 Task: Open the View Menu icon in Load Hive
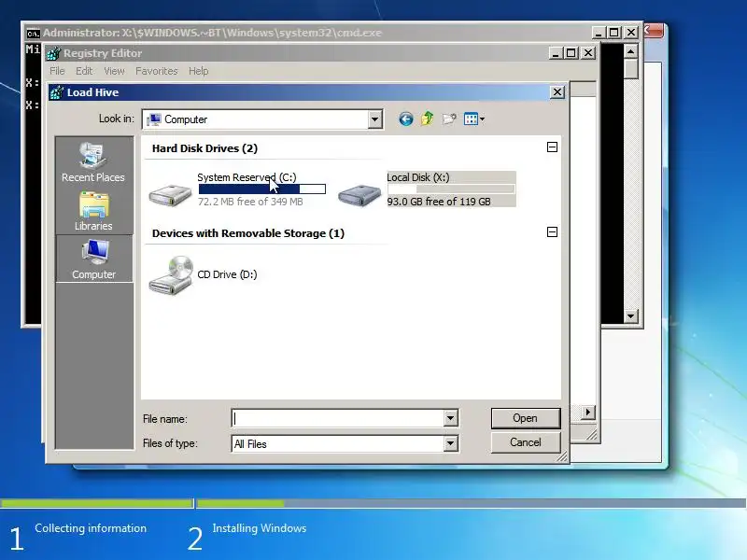(474, 119)
